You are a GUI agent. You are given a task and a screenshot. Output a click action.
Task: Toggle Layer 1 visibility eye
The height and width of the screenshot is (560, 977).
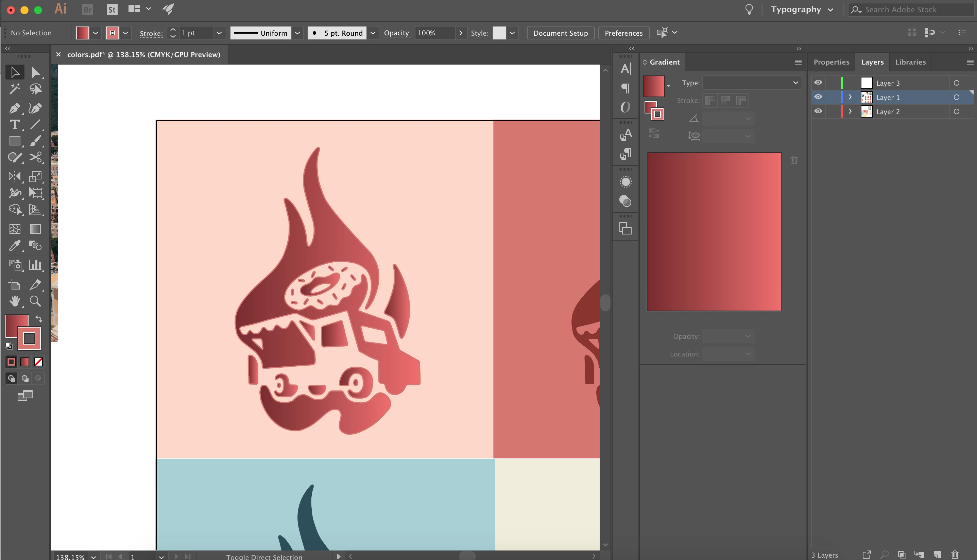coord(818,97)
